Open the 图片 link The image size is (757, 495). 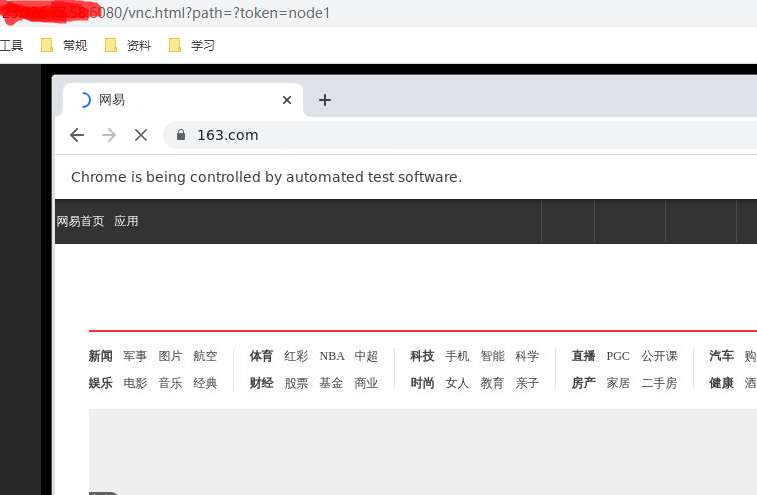click(x=170, y=356)
